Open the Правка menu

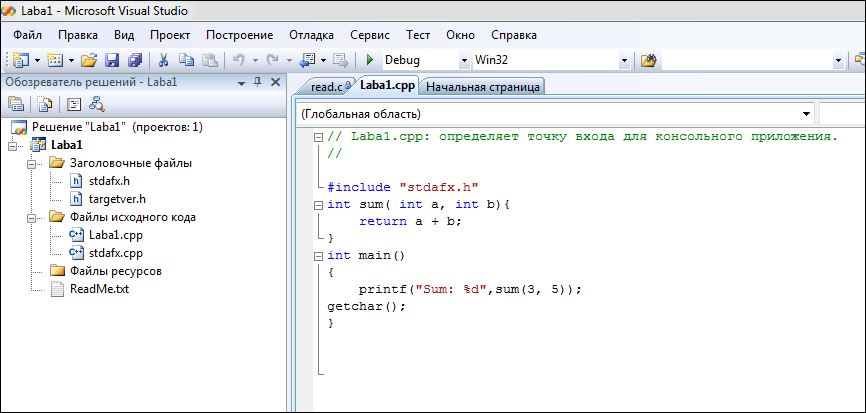tap(78, 35)
